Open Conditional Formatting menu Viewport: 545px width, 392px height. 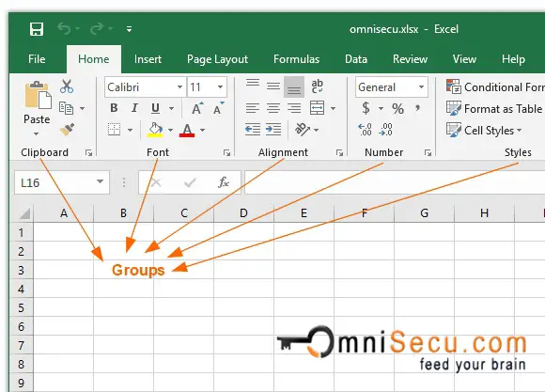coord(495,87)
